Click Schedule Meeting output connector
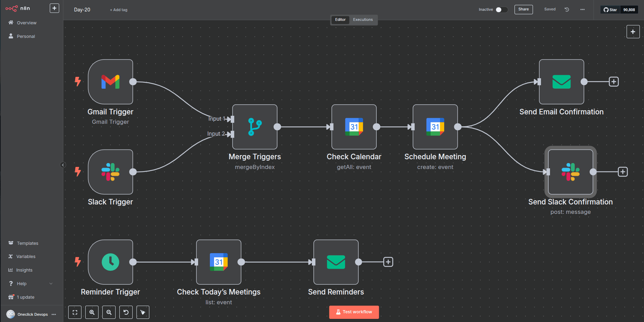644x322 pixels. (458, 127)
